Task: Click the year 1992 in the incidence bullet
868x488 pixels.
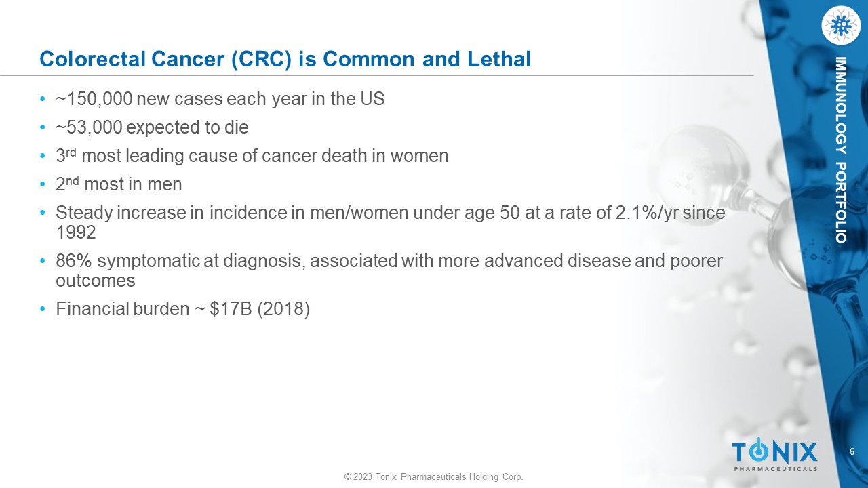Action: click(75, 232)
